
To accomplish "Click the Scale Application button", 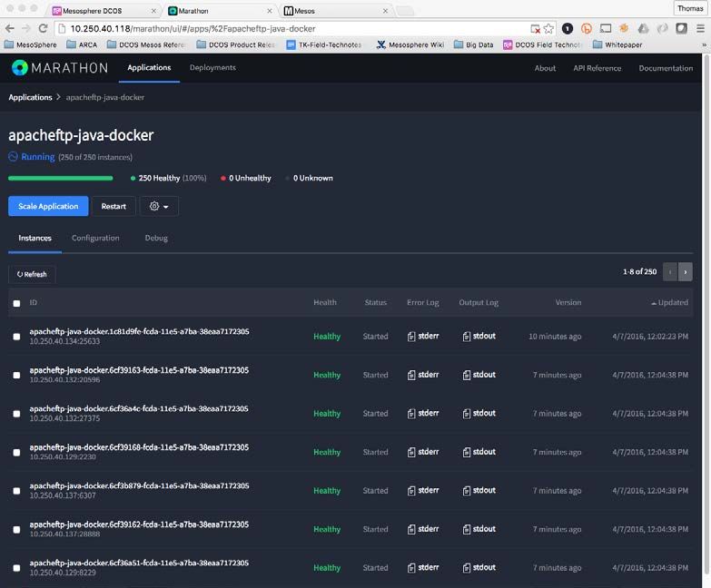I will tap(48, 206).
